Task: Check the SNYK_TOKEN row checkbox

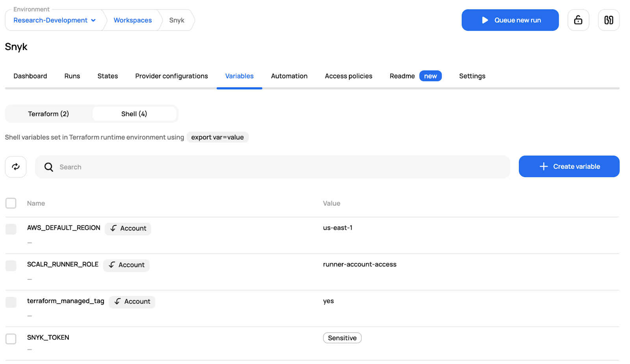Action: tap(11, 339)
